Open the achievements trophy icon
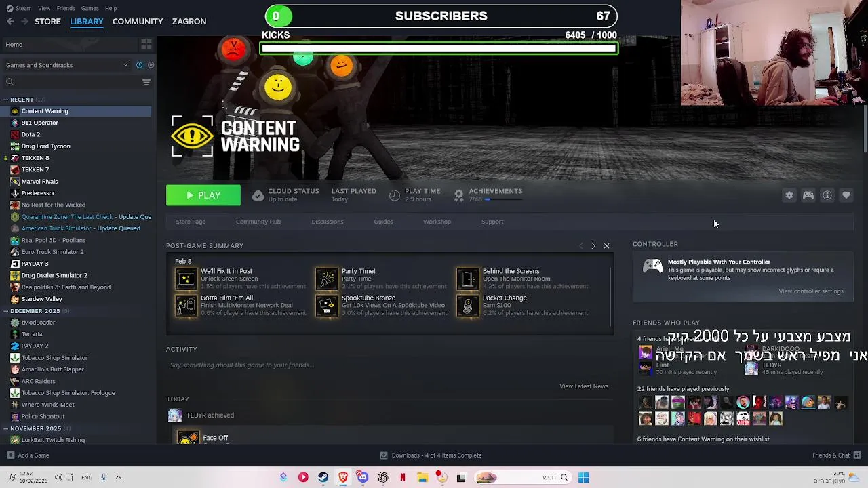 pyautogui.click(x=458, y=195)
